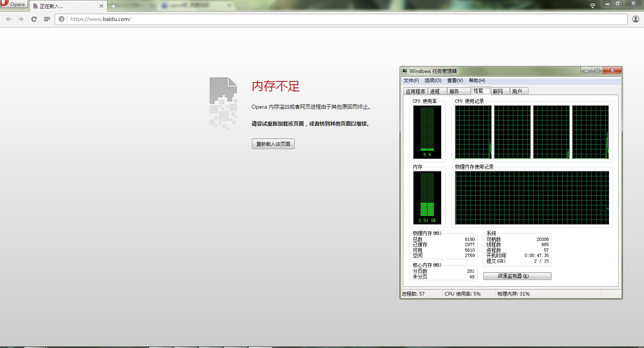Click the "物理内存: 31%" status bar entry

click(x=514, y=294)
